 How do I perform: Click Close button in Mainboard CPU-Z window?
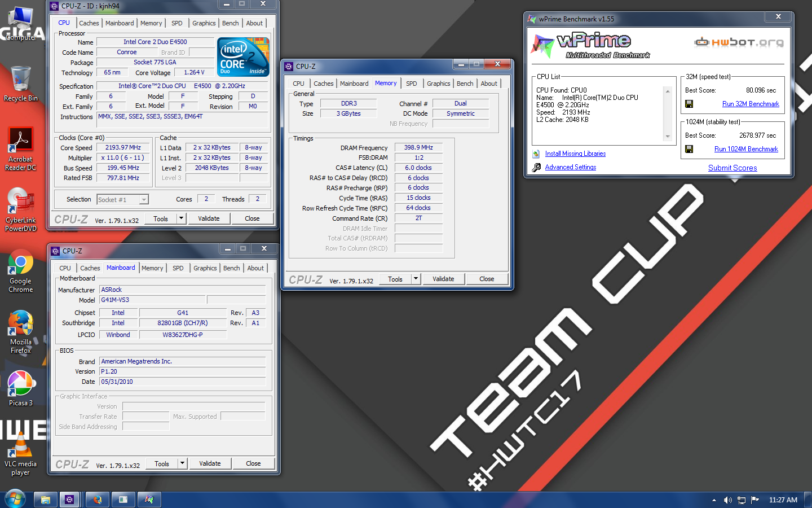tap(253, 463)
